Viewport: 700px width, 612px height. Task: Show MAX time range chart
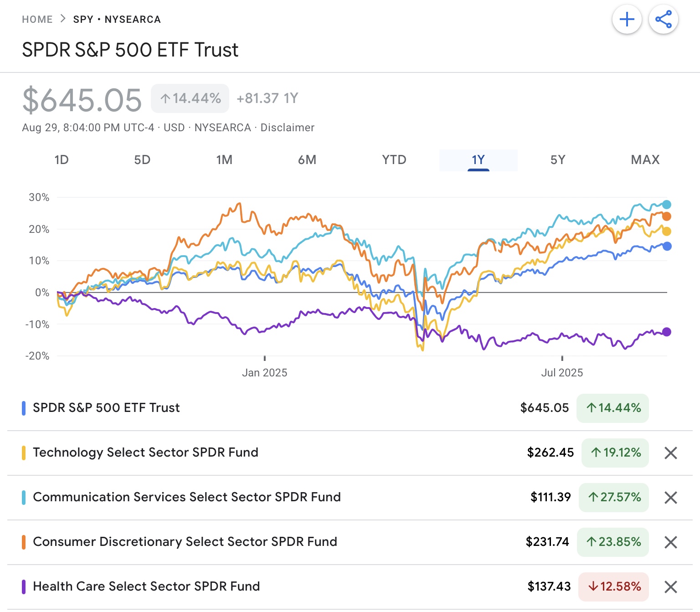[645, 160]
